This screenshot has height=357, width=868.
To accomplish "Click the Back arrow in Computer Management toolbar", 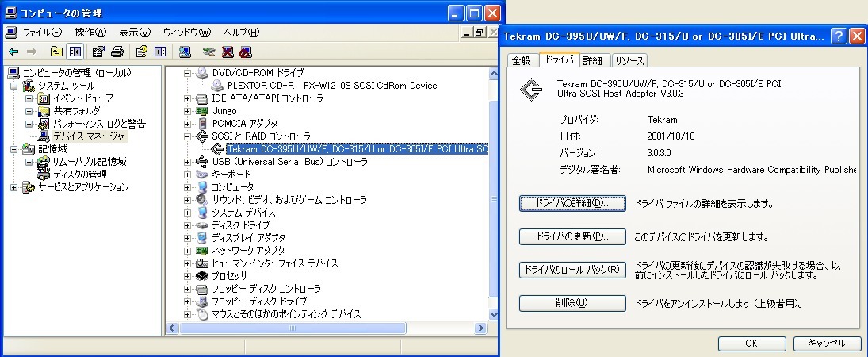I will [x=13, y=52].
